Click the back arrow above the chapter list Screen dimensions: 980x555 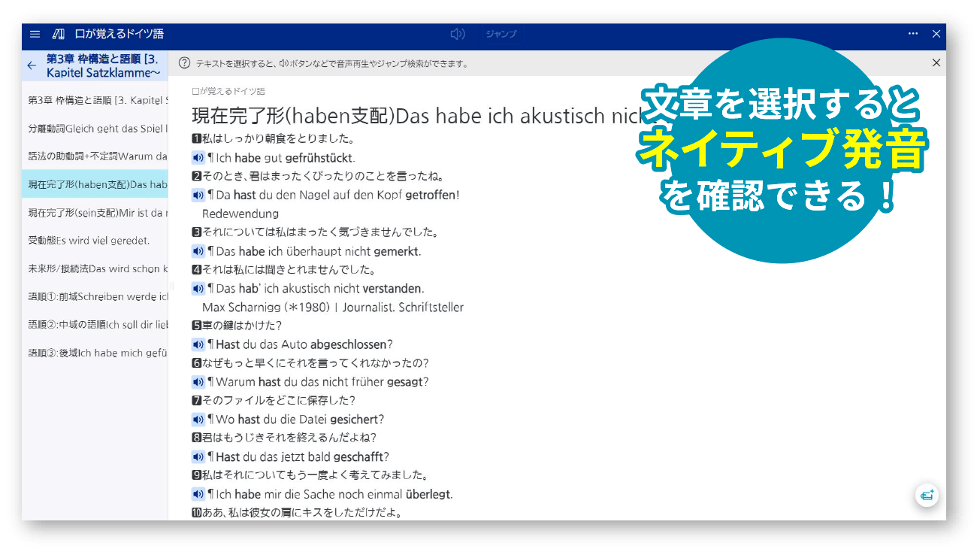[x=31, y=66]
